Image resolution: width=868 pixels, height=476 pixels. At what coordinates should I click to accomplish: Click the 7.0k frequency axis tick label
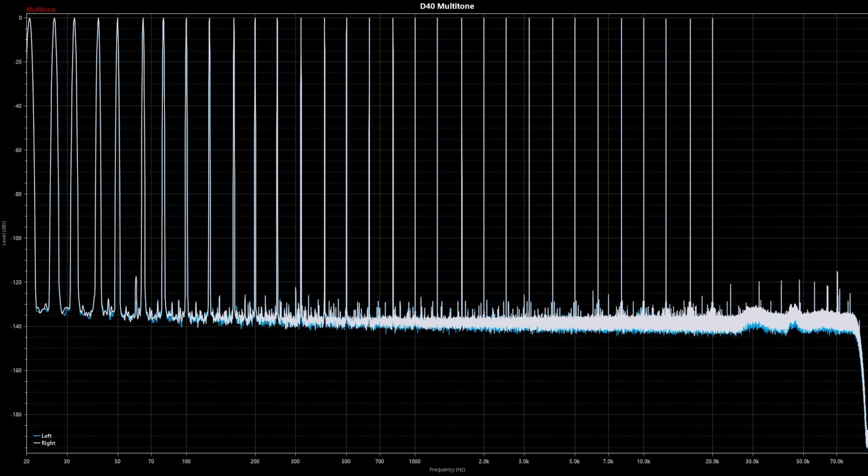tap(608, 462)
